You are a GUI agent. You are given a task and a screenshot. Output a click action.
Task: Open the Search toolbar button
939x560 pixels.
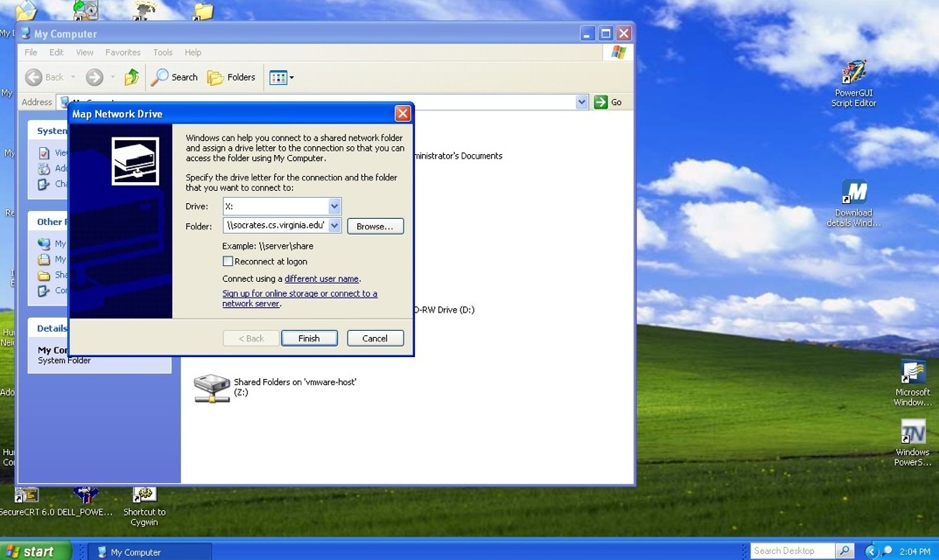pos(174,77)
